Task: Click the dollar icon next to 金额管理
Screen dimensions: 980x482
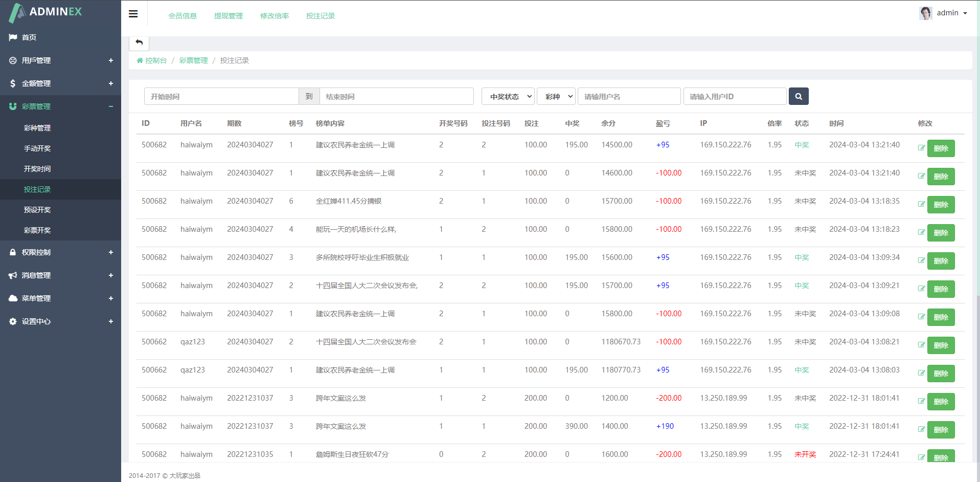Action: pyautogui.click(x=12, y=83)
